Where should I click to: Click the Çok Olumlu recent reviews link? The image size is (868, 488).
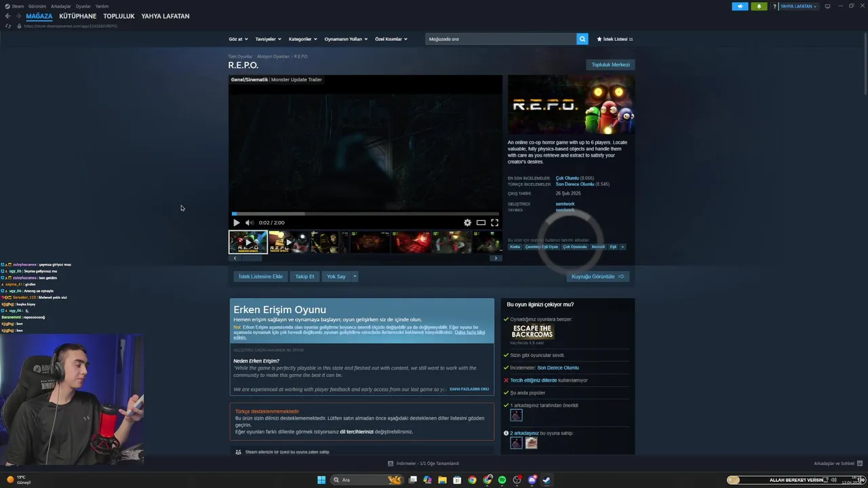(567, 178)
